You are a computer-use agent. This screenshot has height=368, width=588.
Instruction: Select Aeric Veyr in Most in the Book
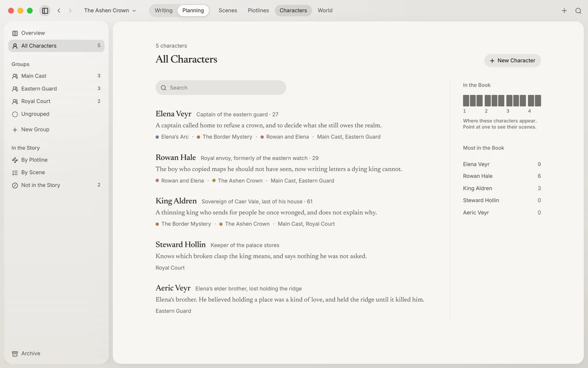(x=502, y=212)
